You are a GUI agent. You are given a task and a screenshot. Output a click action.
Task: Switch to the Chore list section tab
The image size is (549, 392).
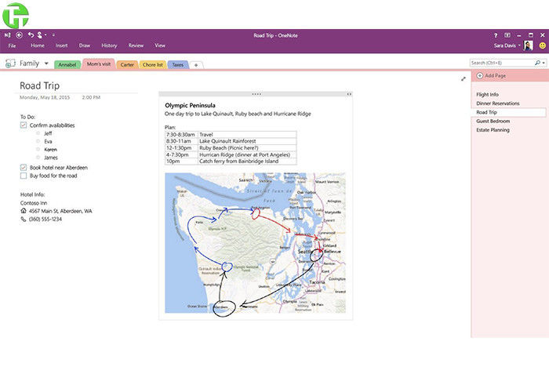(152, 64)
